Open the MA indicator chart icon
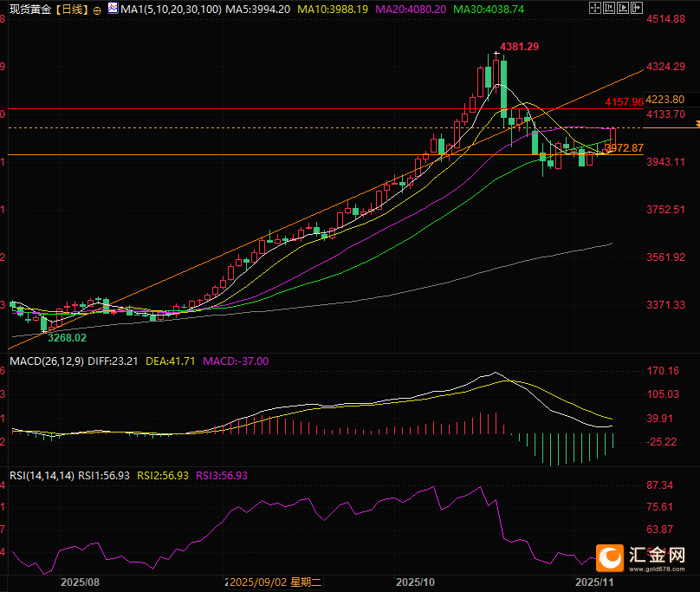Viewport: 700px width, 592px height. click(113, 8)
